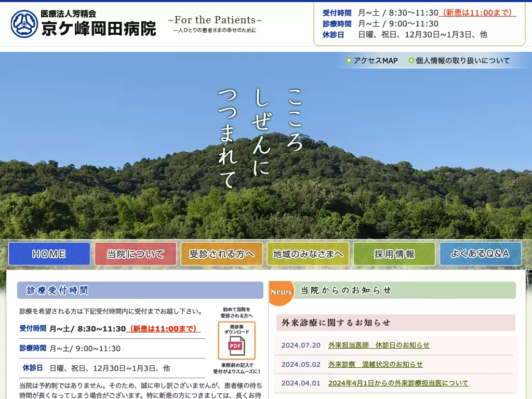Viewport: 532px width, 399px height.
Task: Open 外来担当医師 休診日のお知らせ news link
Action: [379, 345]
